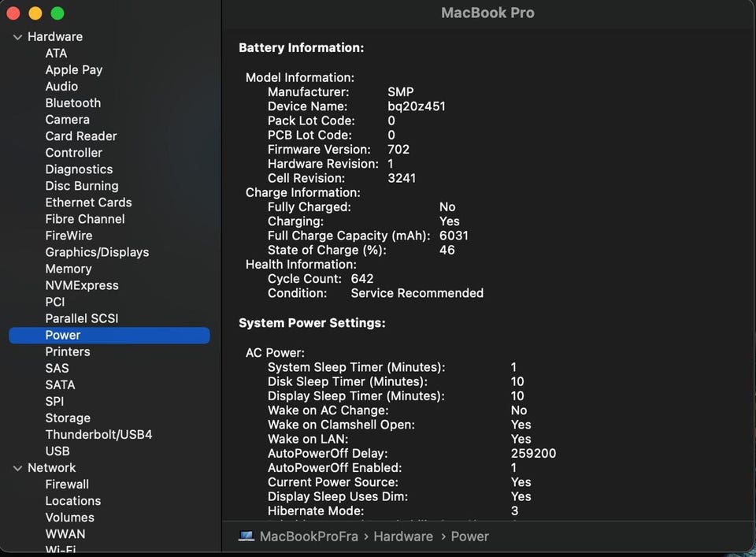The height and width of the screenshot is (557, 756).
Task: Collapse the Hardware section chevron
Action: (x=17, y=37)
